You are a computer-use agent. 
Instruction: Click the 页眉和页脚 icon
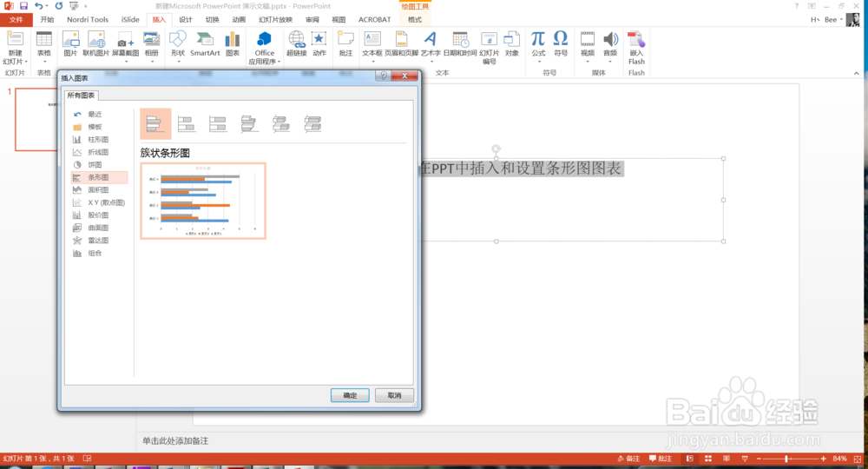(401, 44)
